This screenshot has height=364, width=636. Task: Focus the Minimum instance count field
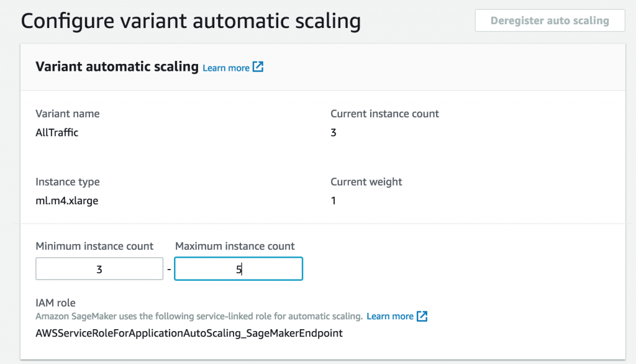(99, 270)
